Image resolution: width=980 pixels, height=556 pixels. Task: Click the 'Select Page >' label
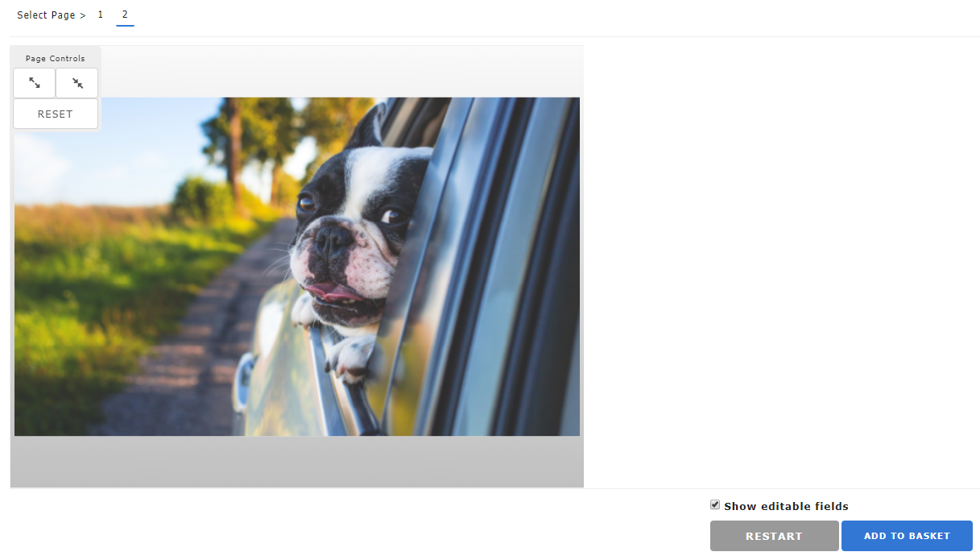(52, 15)
